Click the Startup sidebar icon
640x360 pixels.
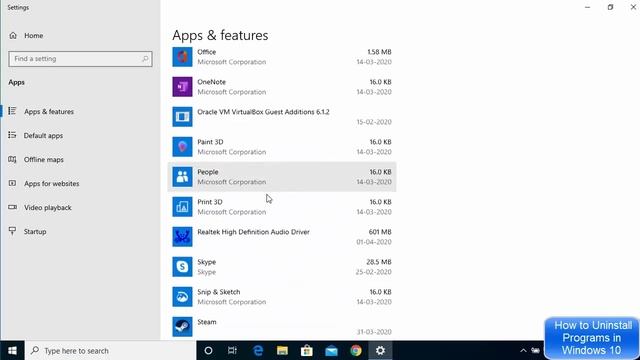[12, 231]
